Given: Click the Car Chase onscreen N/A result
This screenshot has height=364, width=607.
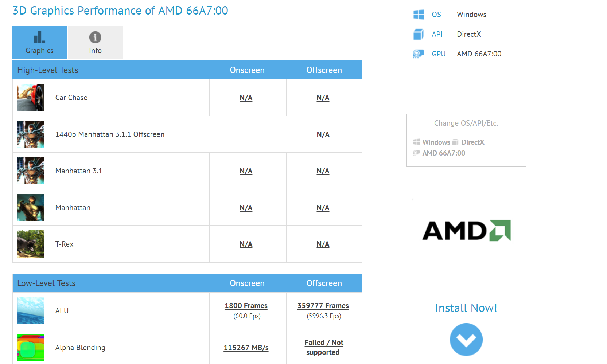Looking at the screenshot, I should [246, 98].
